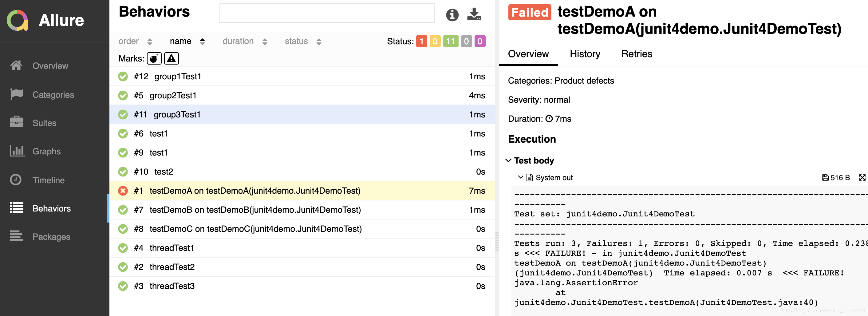Go to Suites briefcase icon
This screenshot has height=316, width=868.
coord(17,122)
